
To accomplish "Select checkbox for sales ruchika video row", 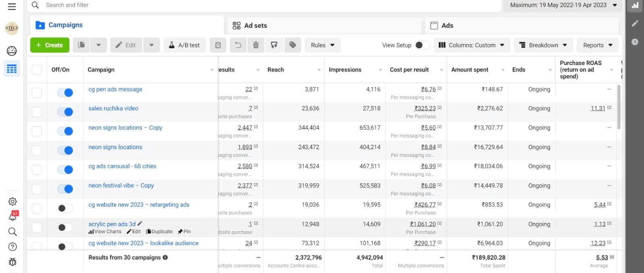I will point(37,112).
